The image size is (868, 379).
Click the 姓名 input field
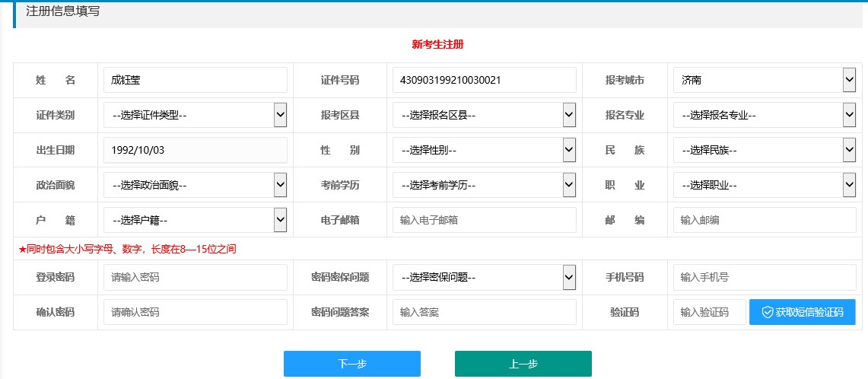click(x=195, y=80)
